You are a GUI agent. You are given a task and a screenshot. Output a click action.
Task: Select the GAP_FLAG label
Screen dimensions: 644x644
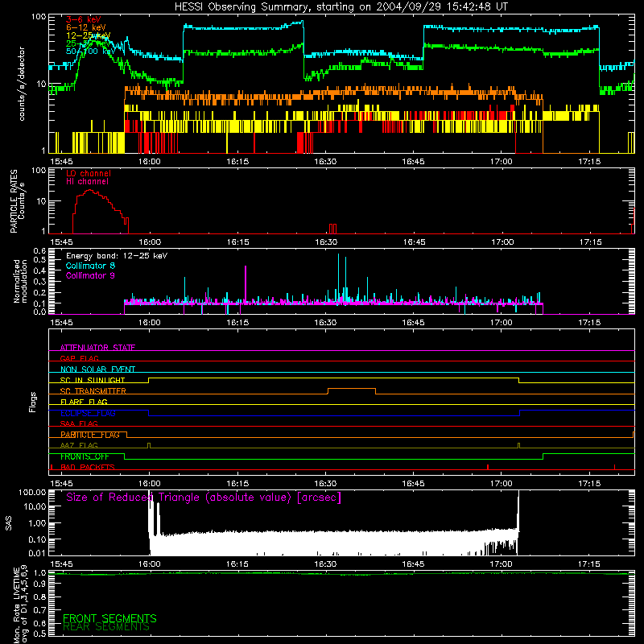[x=79, y=358]
